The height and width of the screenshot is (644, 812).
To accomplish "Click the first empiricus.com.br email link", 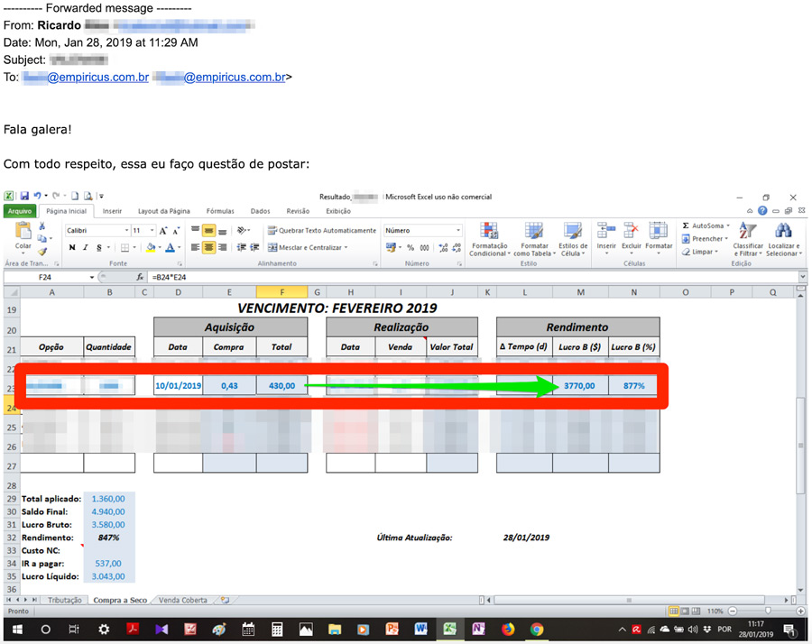I will point(86,78).
